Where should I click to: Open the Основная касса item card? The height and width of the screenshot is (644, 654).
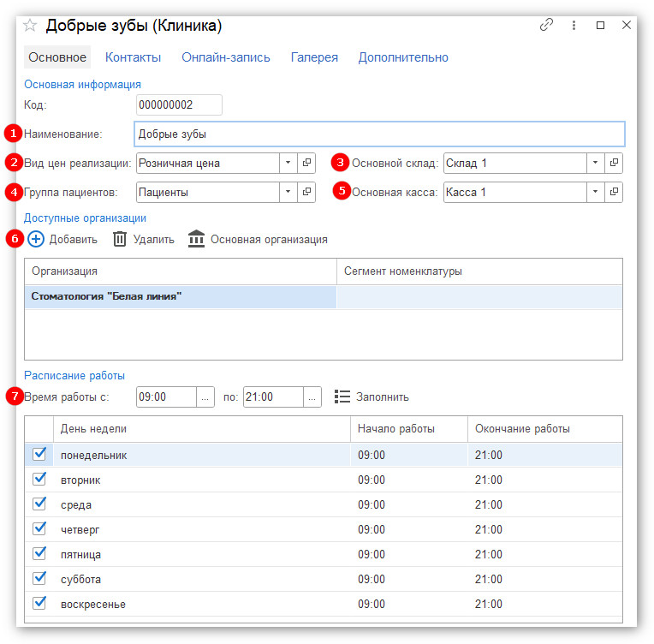(614, 192)
